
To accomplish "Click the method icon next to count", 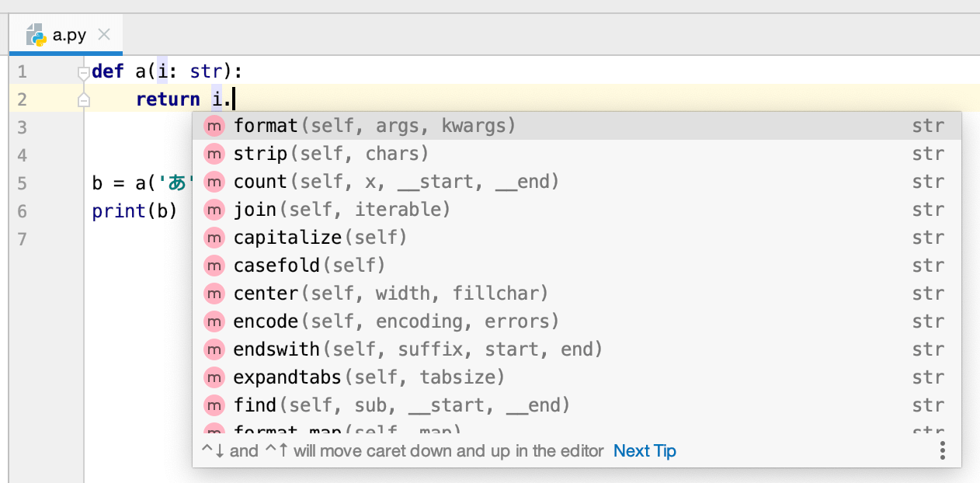I will (214, 182).
